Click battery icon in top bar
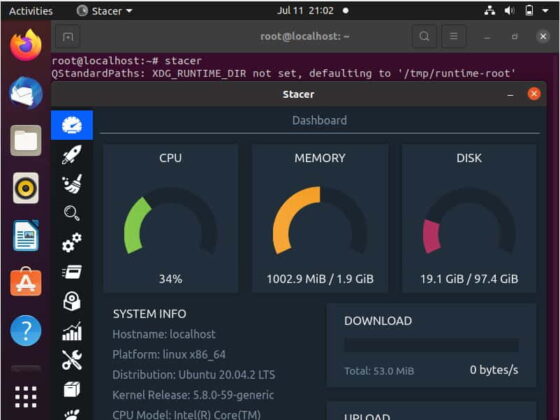Viewport: 560px width, 420px height. (529, 11)
